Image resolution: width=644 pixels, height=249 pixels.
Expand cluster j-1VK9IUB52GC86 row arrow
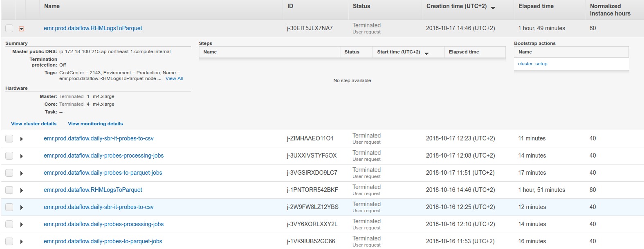22,242
